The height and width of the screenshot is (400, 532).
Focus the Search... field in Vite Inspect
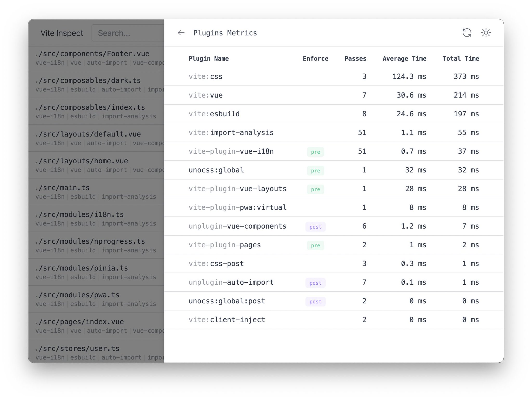[128, 33]
